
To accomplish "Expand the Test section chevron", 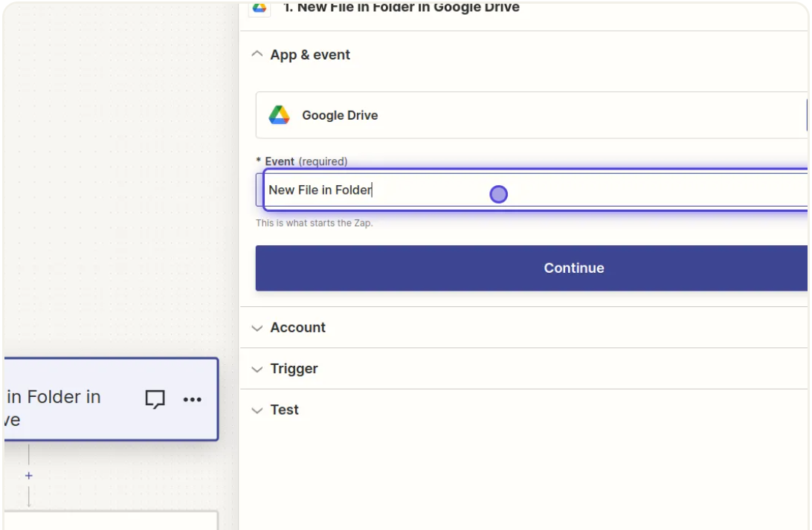I will (x=257, y=410).
